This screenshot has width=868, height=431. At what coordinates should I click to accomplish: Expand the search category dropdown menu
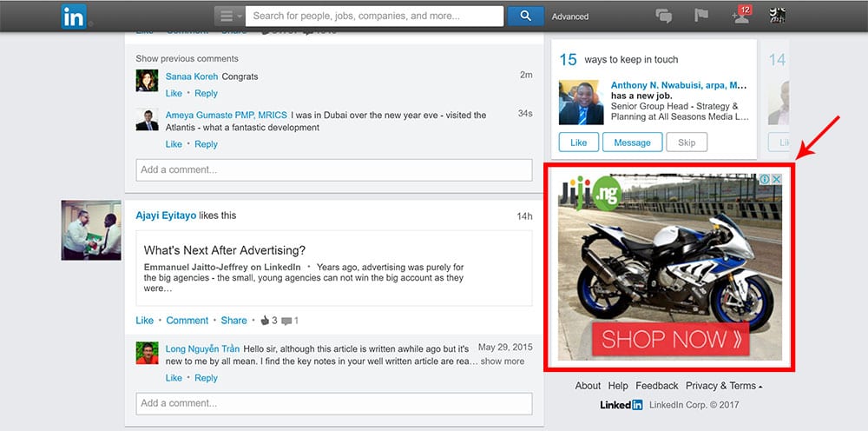[229, 16]
